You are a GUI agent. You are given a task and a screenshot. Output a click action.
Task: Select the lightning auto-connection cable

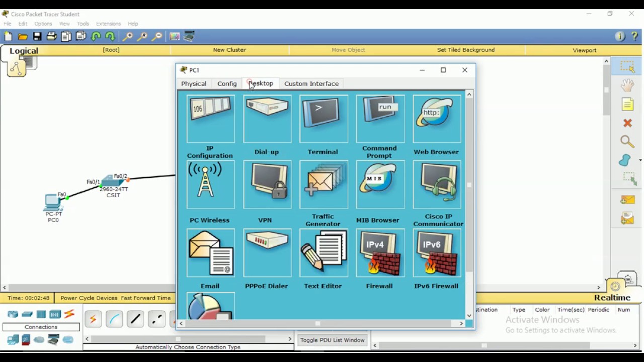click(x=93, y=319)
